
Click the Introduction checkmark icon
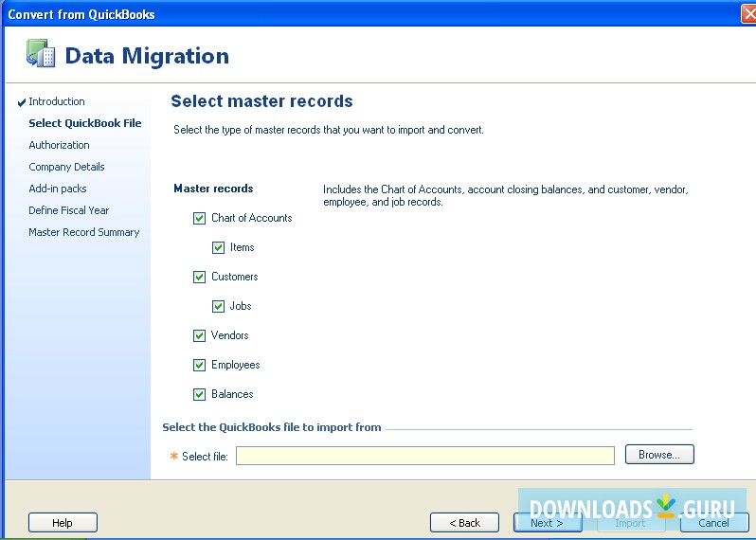coord(22,102)
